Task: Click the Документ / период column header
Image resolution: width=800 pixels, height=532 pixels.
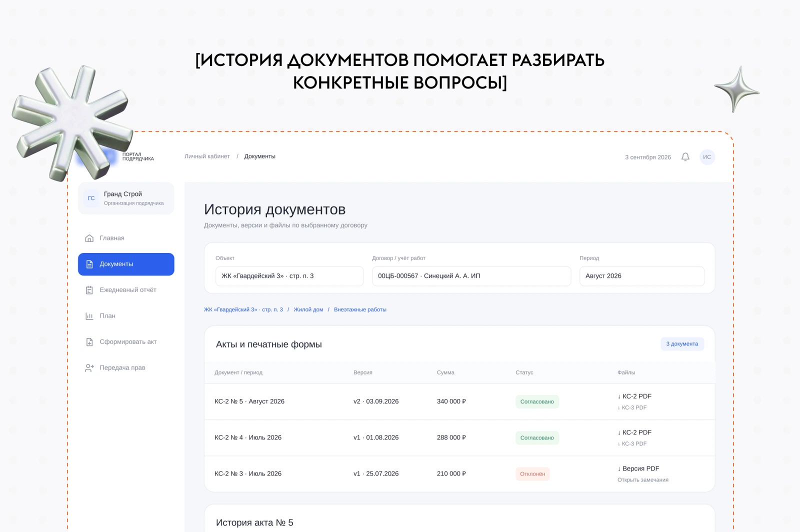Action: [238, 372]
